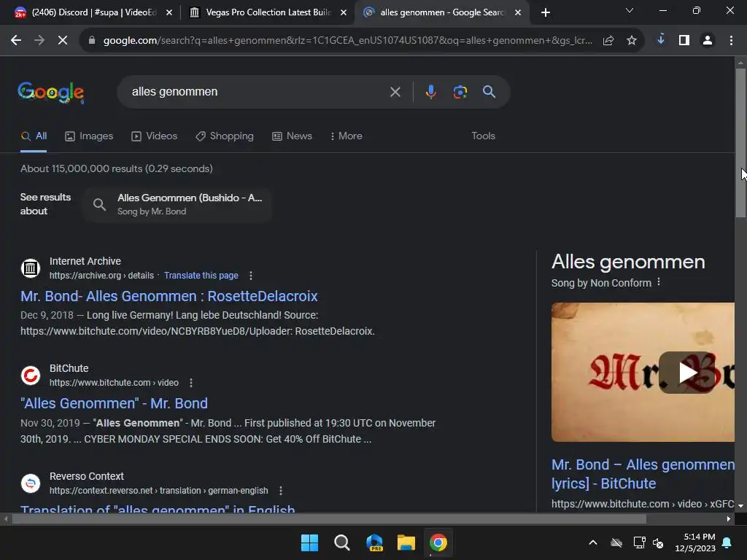Open Song by Non Conform options menu
Screen dimensions: 747x560
[659, 282]
